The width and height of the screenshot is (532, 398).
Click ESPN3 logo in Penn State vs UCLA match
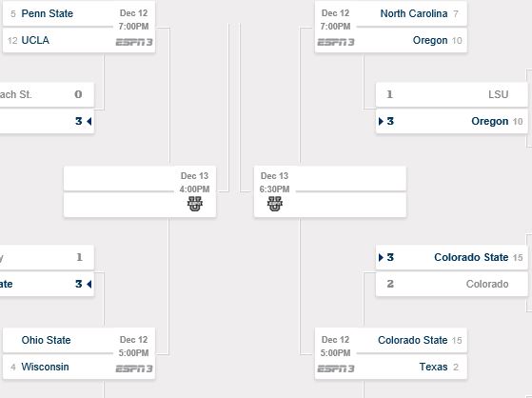134,42
